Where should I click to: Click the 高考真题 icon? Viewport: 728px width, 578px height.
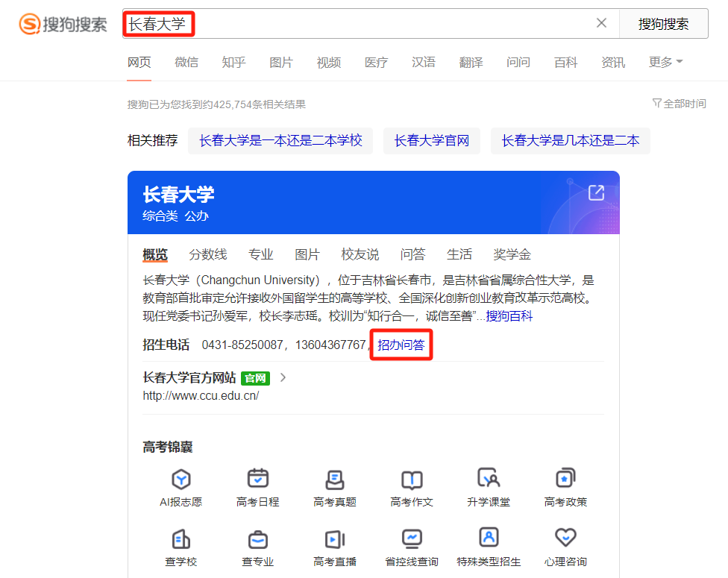tap(335, 479)
